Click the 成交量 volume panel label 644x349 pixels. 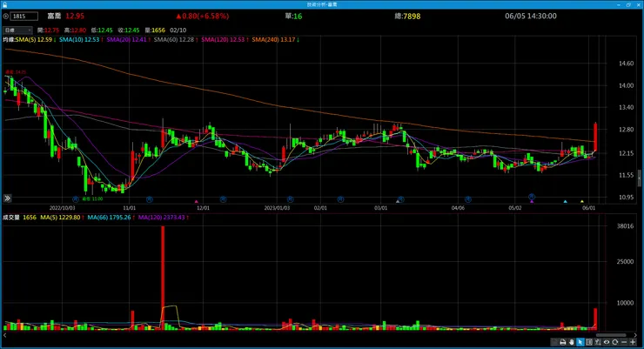pyautogui.click(x=11, y=218)
